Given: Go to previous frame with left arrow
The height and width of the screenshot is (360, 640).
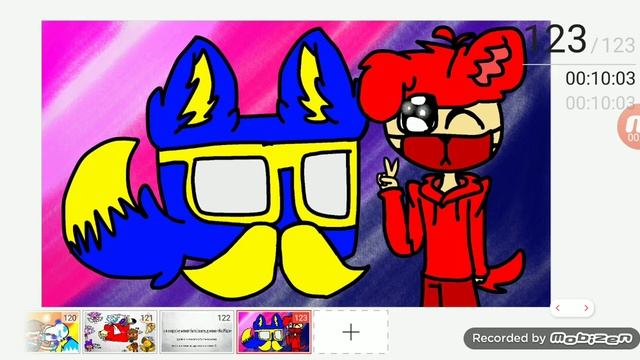Looking at the screenshot, I should point(558,308).
